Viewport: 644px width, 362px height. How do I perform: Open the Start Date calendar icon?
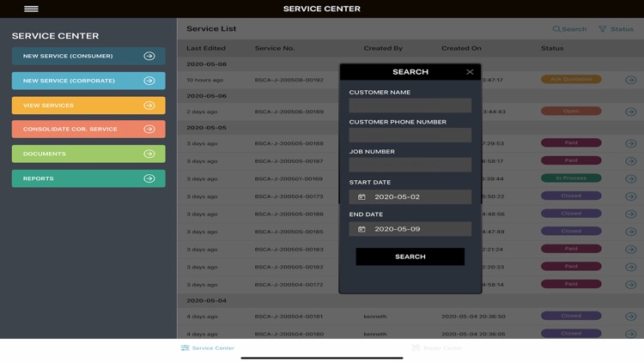click(x=361, y=197)
